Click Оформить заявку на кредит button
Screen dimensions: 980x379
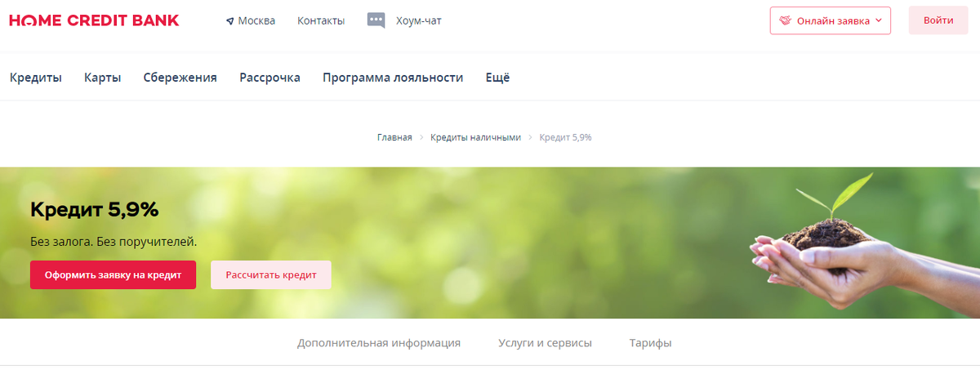pos(113,274)
